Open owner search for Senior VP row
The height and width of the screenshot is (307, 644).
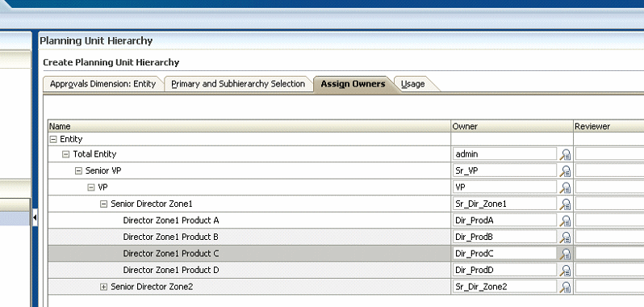[x=565, y=171]
